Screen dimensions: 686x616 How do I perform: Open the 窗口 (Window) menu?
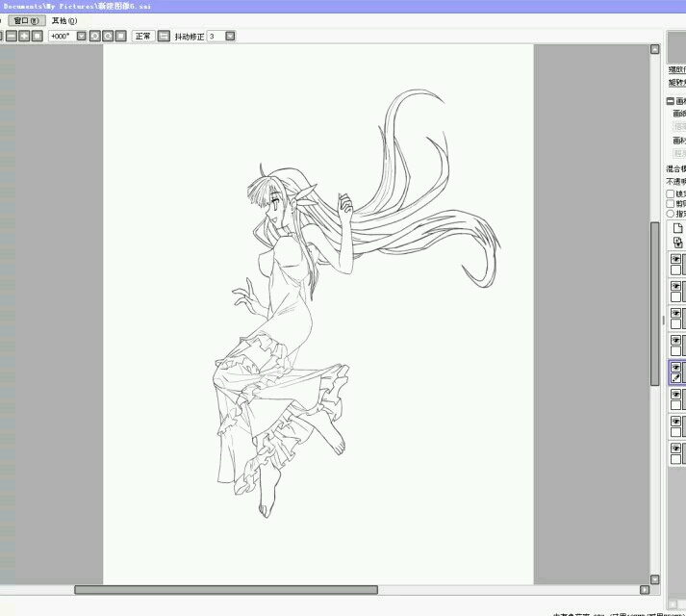[27, 20]
